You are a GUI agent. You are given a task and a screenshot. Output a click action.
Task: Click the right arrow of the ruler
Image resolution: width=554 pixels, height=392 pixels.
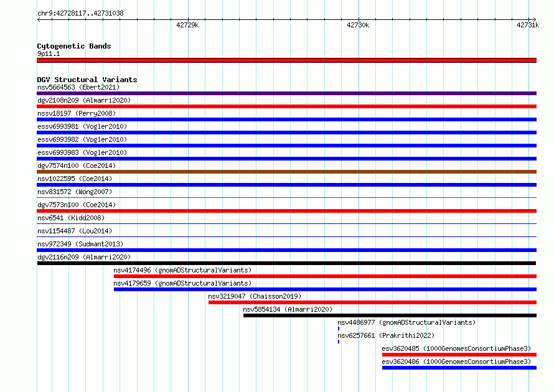534,19
